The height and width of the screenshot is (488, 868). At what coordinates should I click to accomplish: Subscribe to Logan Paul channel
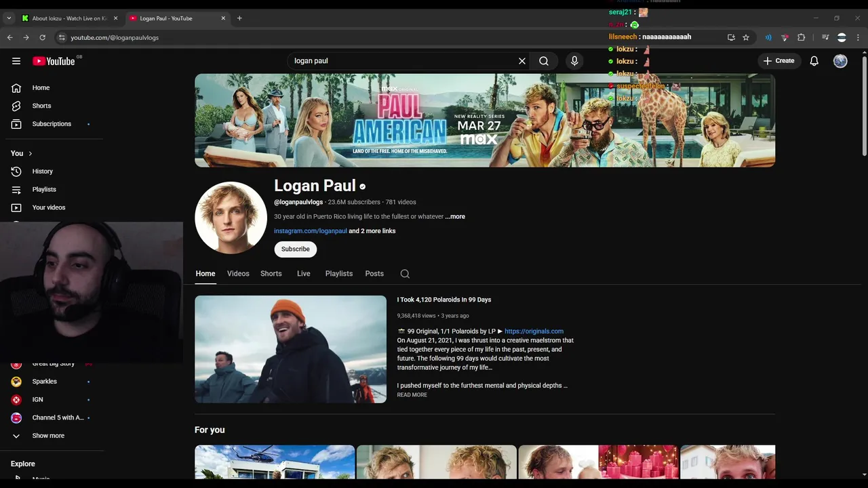coord(296,249)
